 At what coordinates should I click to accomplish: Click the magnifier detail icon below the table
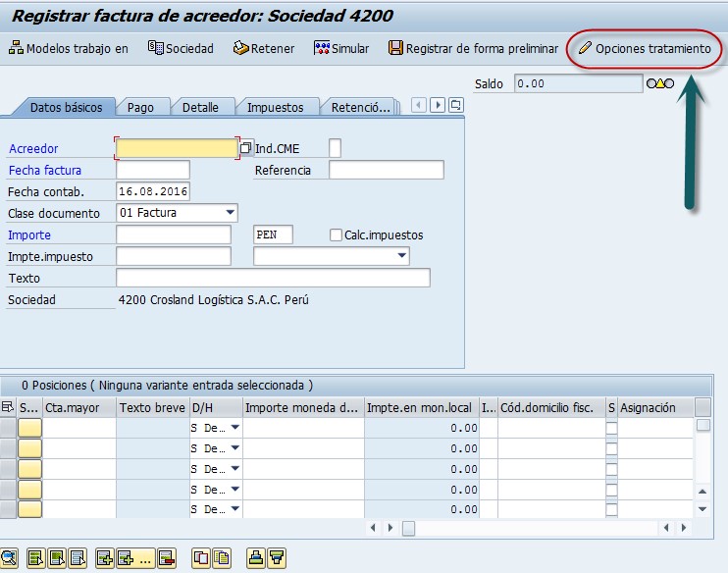[x=9, y=557]
